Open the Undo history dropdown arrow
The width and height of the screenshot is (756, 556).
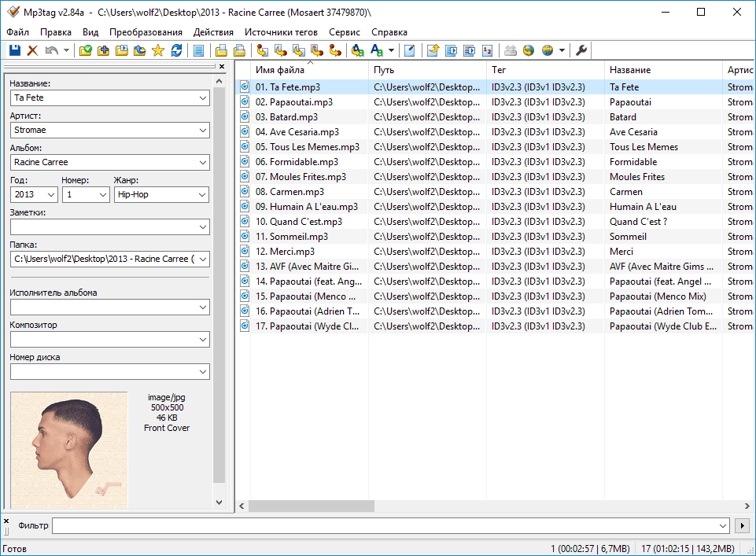[x=66, y=50]
